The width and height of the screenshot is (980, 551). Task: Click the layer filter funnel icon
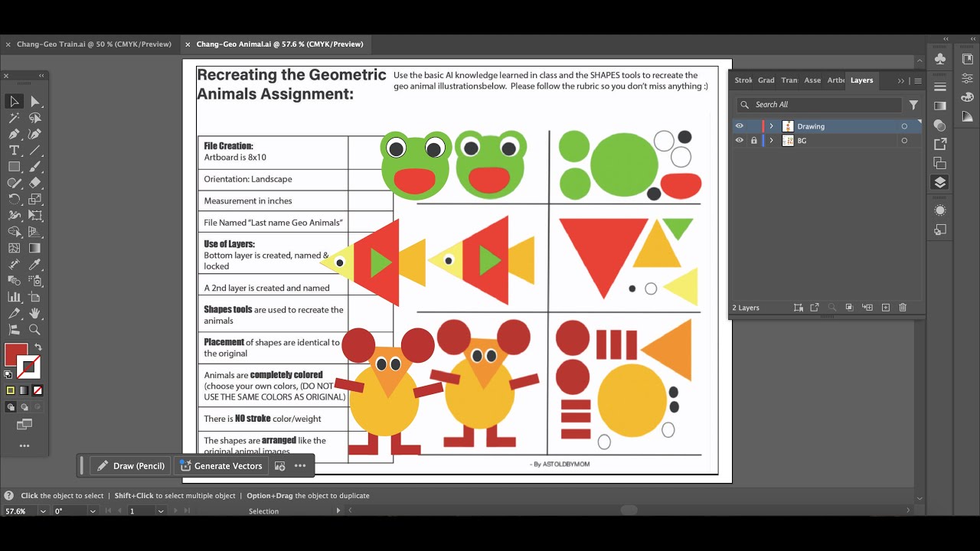913,105
